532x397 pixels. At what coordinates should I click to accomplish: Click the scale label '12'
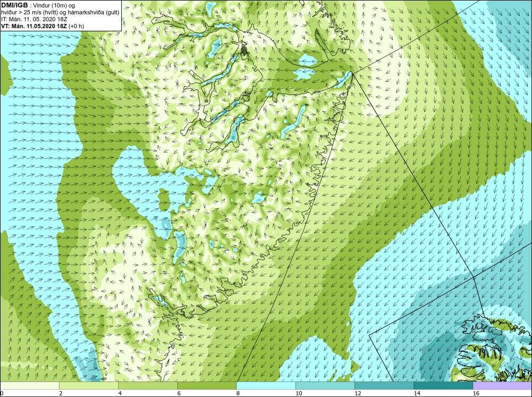click(358, 393)
